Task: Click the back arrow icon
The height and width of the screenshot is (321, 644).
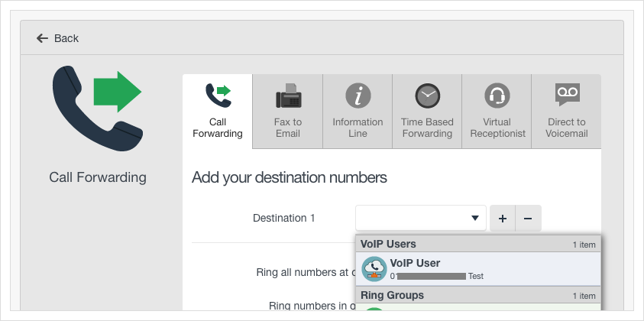Action: pyautogui.click(x=42, y=38)
